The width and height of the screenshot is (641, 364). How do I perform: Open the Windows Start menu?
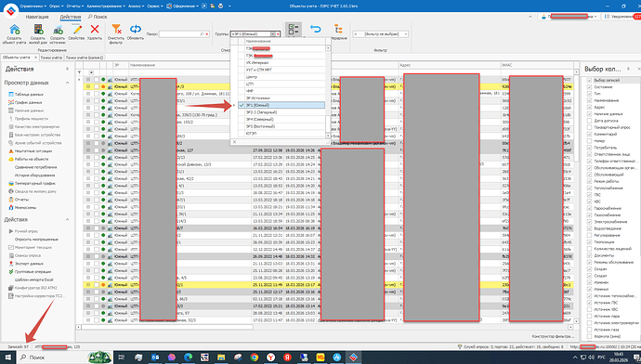[8, 357]
